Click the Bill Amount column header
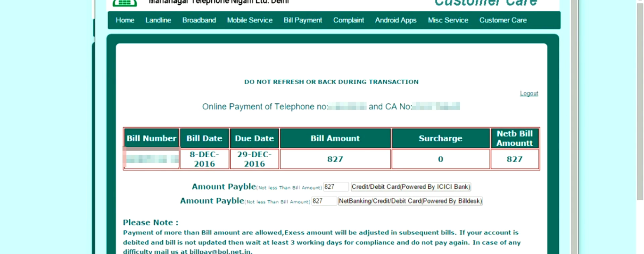The height and width of the screenshot is (254, 644). 335,138
